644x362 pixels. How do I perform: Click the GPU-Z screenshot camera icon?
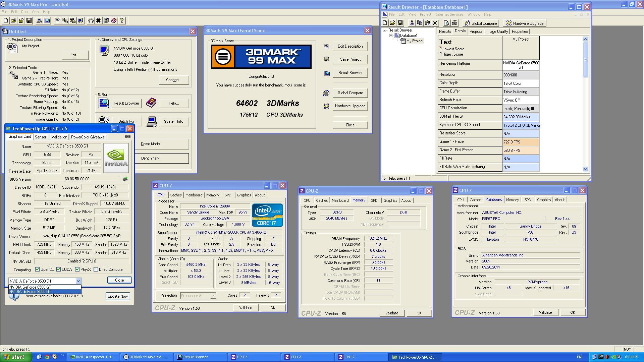point(127,136)
